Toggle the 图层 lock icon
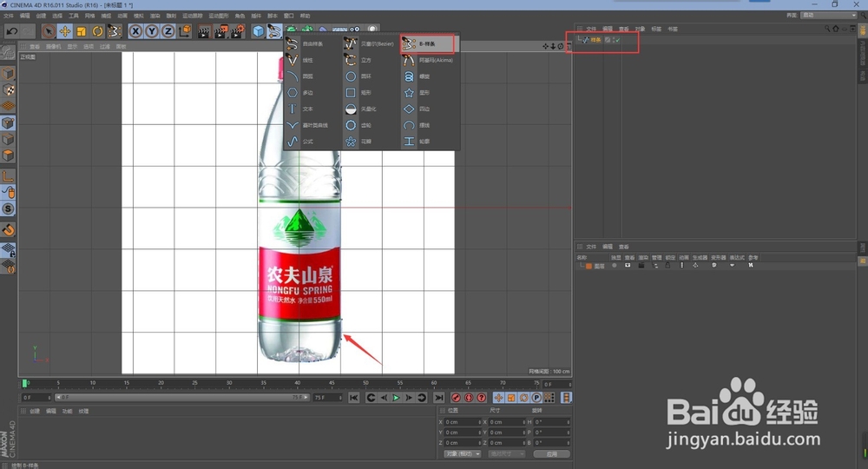This screenshot has height=469, width=868. point(667,265)
